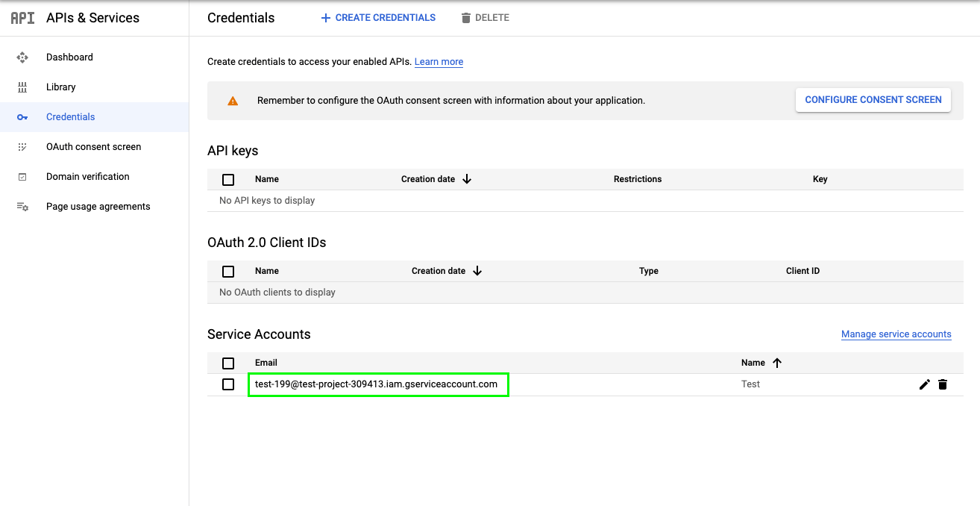The height and width of the screenshot is (506, 980).
Task: Click the test-199 service account email
Action: click(x=376, y=384)
